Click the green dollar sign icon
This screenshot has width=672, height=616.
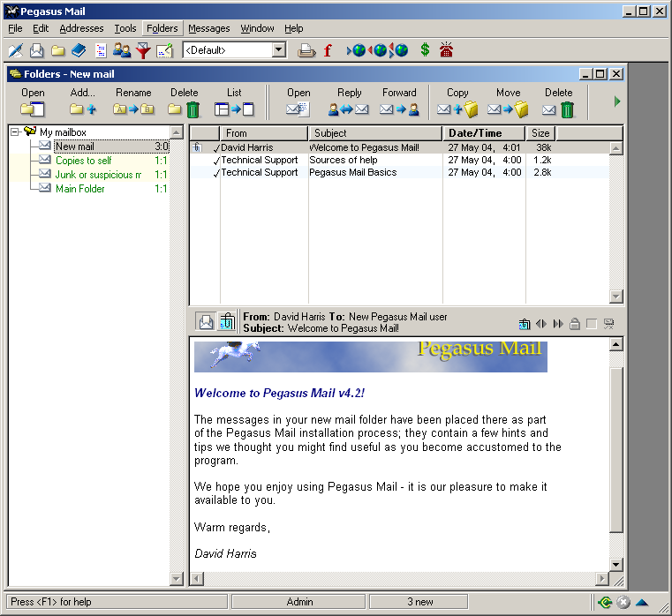(425, 49)
